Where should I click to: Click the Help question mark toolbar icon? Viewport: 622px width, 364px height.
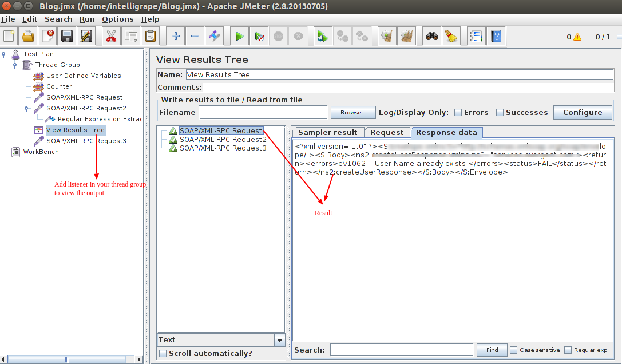(496, 37)
